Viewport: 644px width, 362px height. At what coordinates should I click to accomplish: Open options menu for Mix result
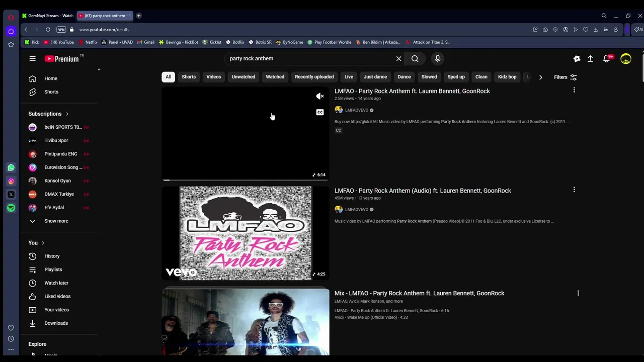pos(578,293)
